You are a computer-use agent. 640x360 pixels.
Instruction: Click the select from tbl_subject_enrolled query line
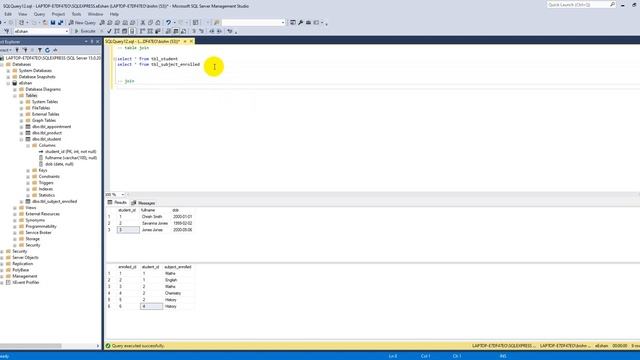pyautogui.click(x=158, y=64)
